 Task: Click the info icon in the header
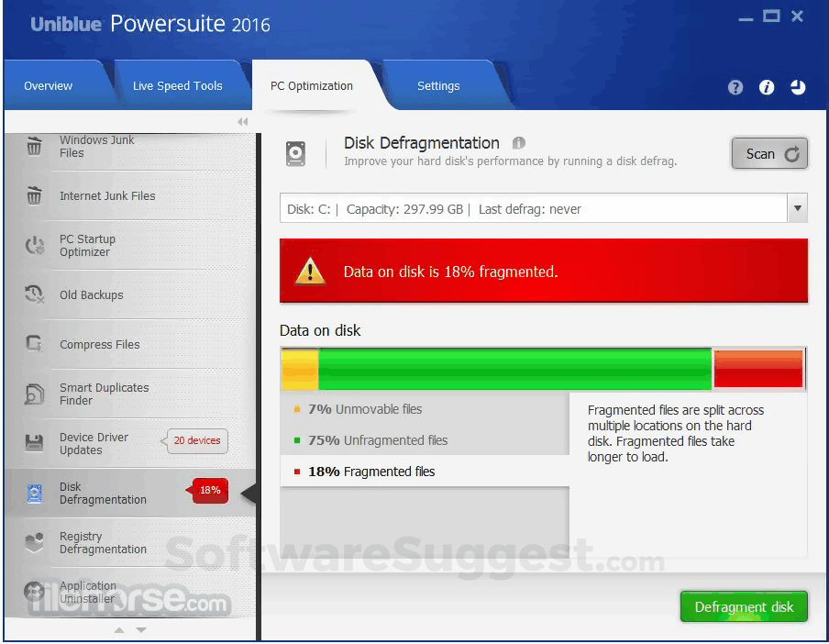(767, 87)
